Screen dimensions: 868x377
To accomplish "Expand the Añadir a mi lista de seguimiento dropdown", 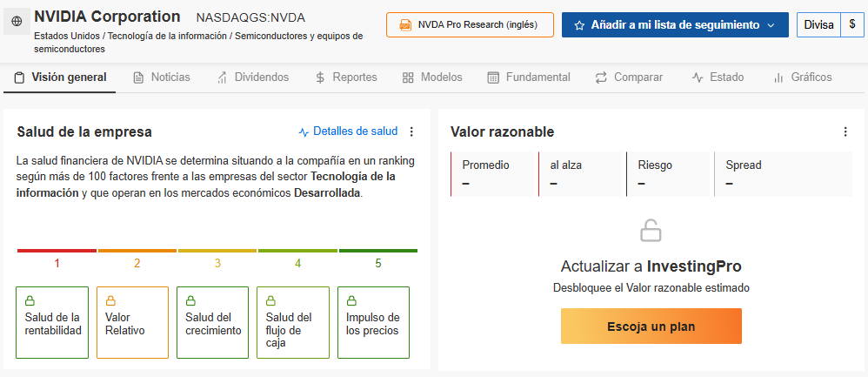I will click(x=771, y=25).
